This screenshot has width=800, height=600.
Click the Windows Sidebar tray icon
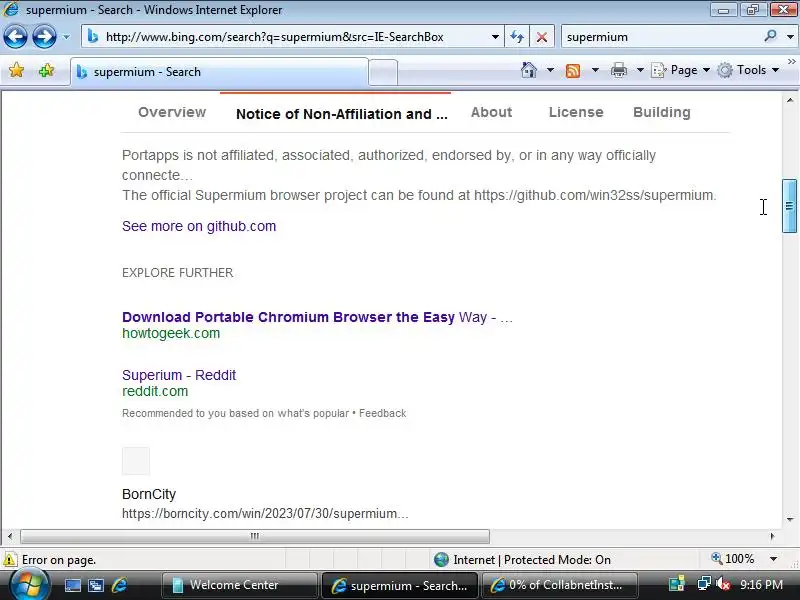[x=677, y=584]
